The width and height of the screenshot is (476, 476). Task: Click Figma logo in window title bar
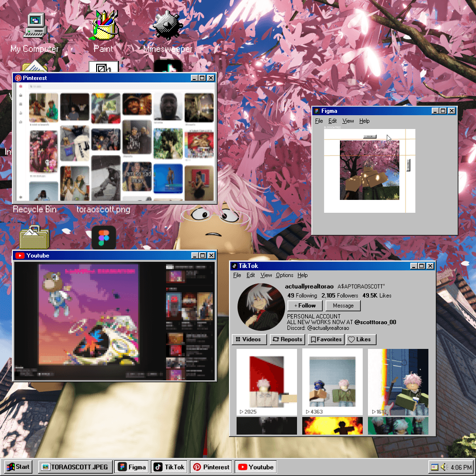click(317, 111)
